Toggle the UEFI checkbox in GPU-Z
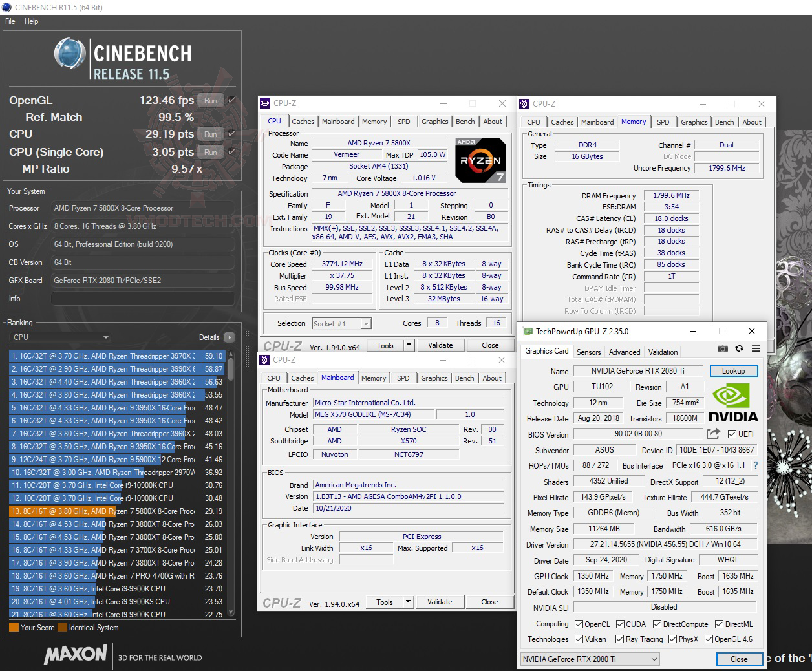This screenshot has height=671, width=812. pyautogui.click(x=732, y=434)
